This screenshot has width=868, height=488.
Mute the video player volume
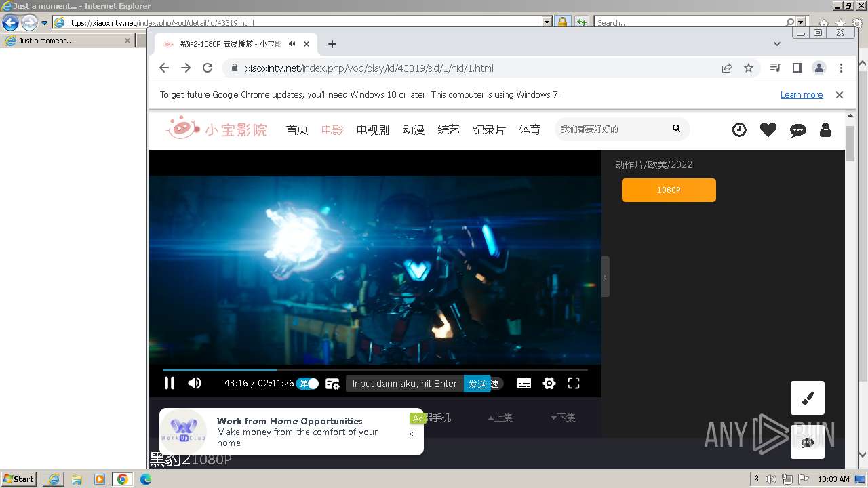tap(195, 383)
